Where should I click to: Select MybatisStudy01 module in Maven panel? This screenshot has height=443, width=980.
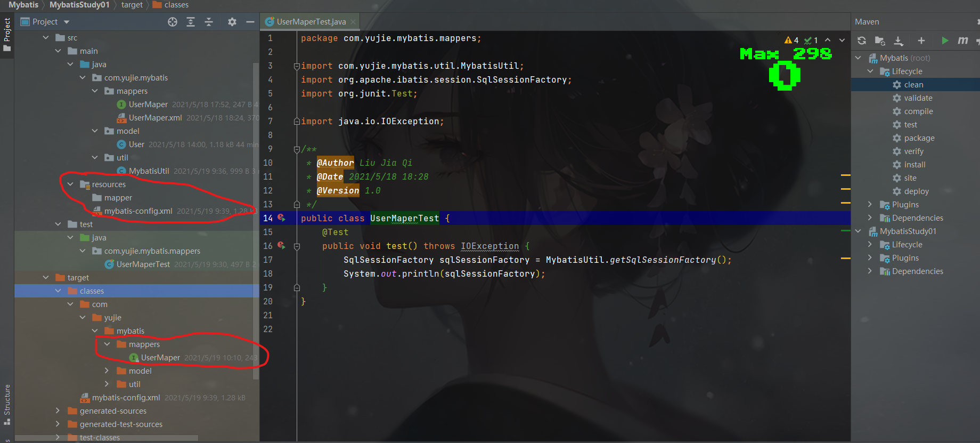908,231
